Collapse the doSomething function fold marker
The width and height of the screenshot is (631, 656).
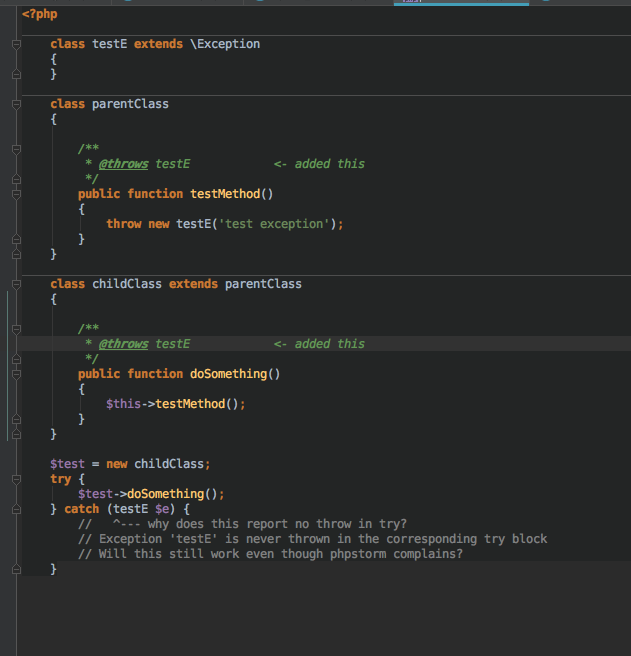(x=16, y=374)
